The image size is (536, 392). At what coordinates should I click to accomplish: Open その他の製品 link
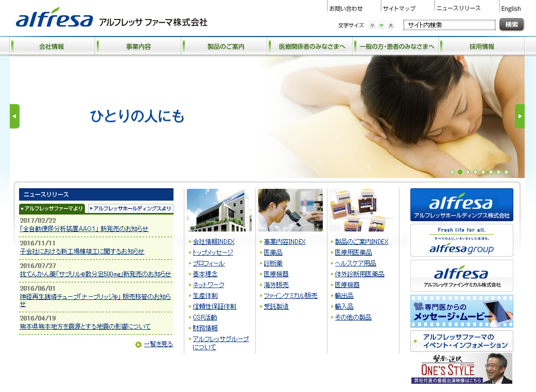(x=353, y=317)
